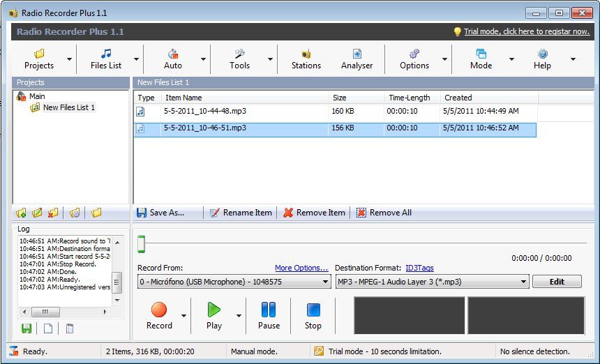Open the More Options... link
Viewport: 600px width, 364px height.
(x=301, y=268)
